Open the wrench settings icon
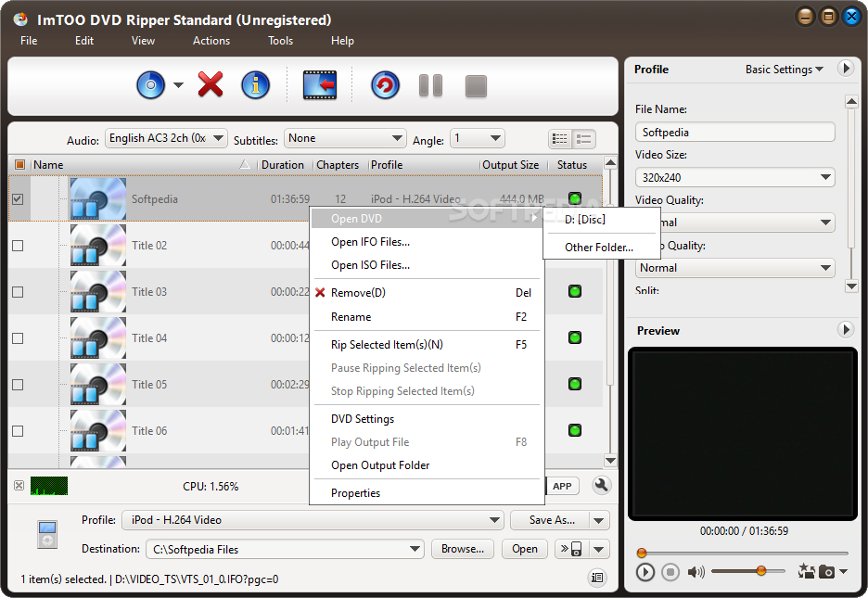Screen dimensions: 868x598 tap(601, 485)
